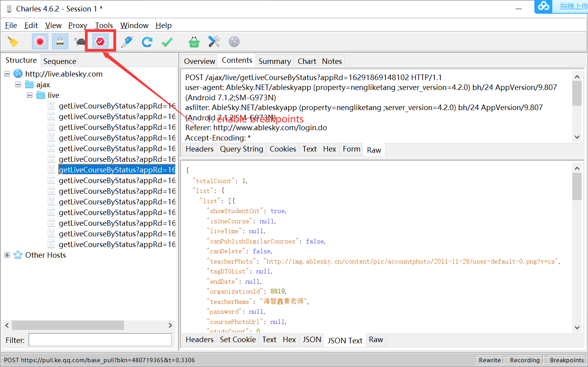The image size is (588, 367).
Task: Select the Headers tab beside Query String
Action: (x=199, y=149)
